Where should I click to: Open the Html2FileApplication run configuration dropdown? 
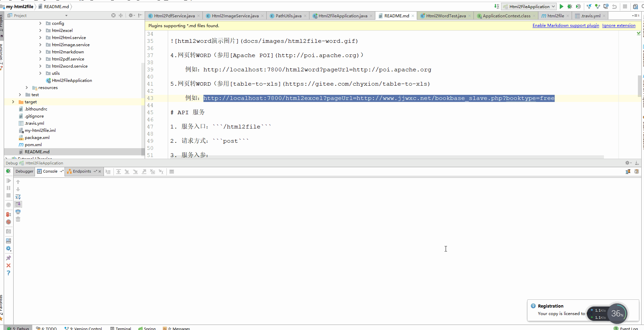tap(529, 6)
